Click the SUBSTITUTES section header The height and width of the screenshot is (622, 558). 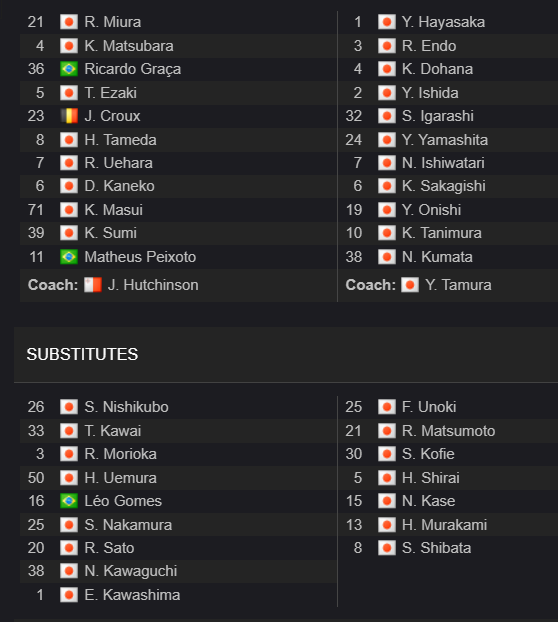click(82, 354)
